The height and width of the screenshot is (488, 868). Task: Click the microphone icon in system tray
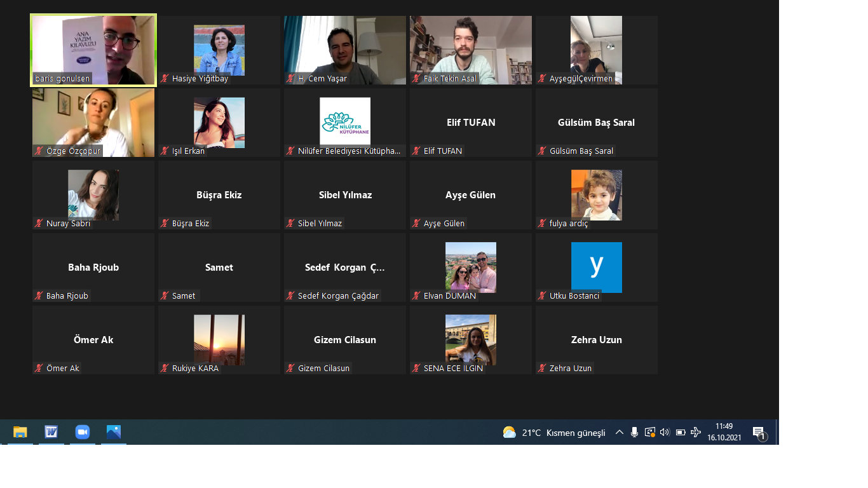pos(634,433)
